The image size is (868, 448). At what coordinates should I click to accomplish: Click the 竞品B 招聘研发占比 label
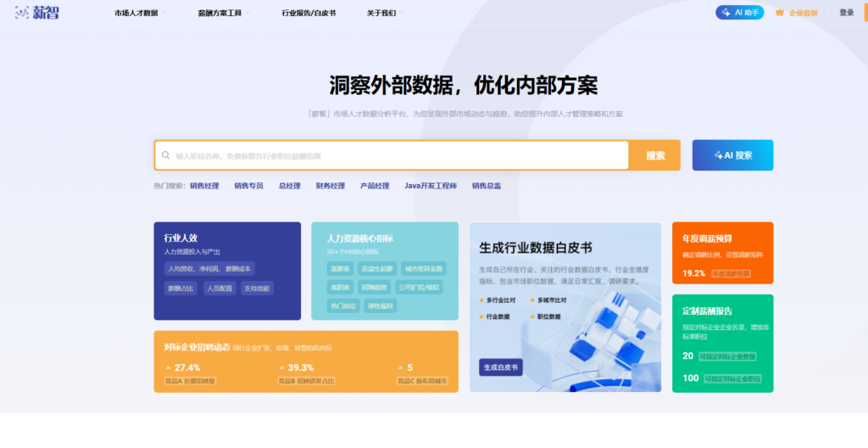point(306,381)
